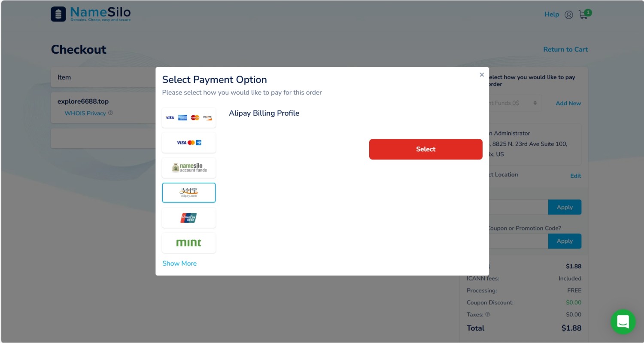This screenshot has height=343, width=644.
Task: Choose the Visa/Amex/Mastercard/Discover card option
Action: [189, 118]
